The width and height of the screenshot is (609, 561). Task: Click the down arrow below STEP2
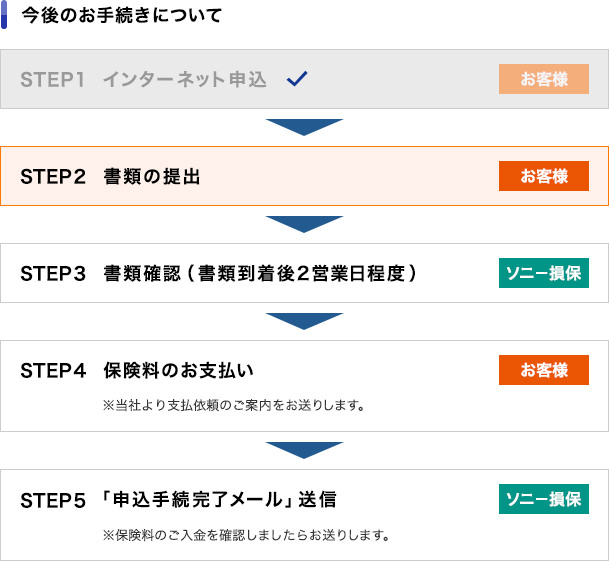click(304, 225)
